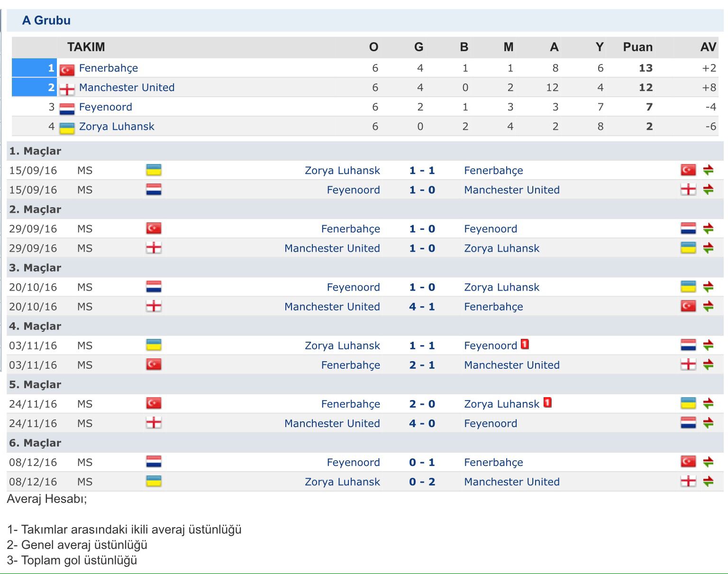Click the Turkish flag beside Fenerbahçe in standings
Viewport: 728px width, 574px height.
click(67, 70)
